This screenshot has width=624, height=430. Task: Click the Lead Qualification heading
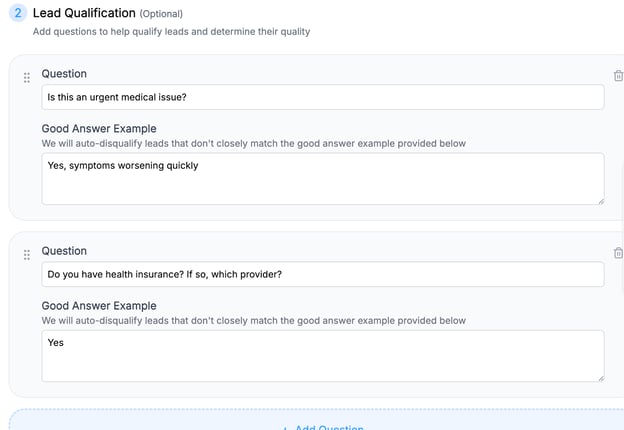tap(84, 13)
